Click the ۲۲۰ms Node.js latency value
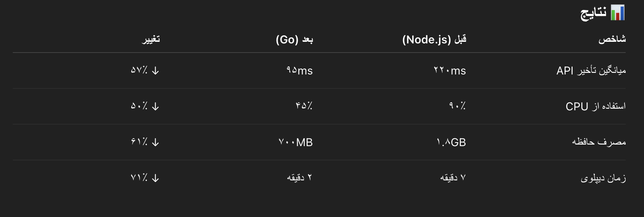Viewport: 644px width, 217px height. [x=450, y=71]
